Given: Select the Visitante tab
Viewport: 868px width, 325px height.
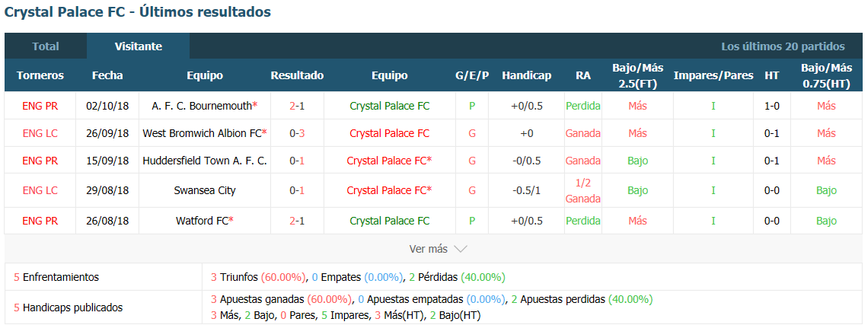Looking at the screenshot, I should point(139,46).
